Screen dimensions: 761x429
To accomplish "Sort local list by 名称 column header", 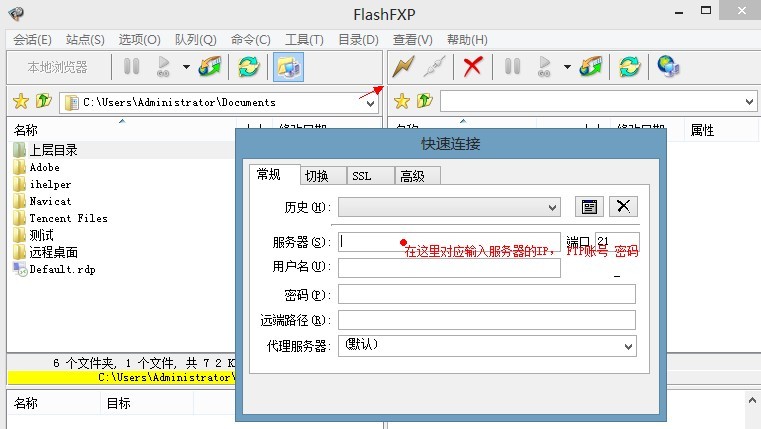I will tap(26, 130).
